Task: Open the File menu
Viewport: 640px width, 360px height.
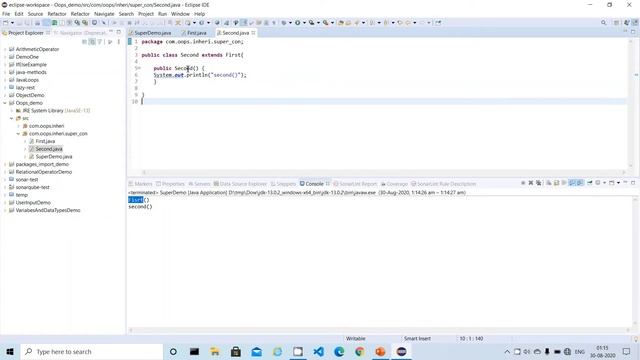Action: (6, 14)
